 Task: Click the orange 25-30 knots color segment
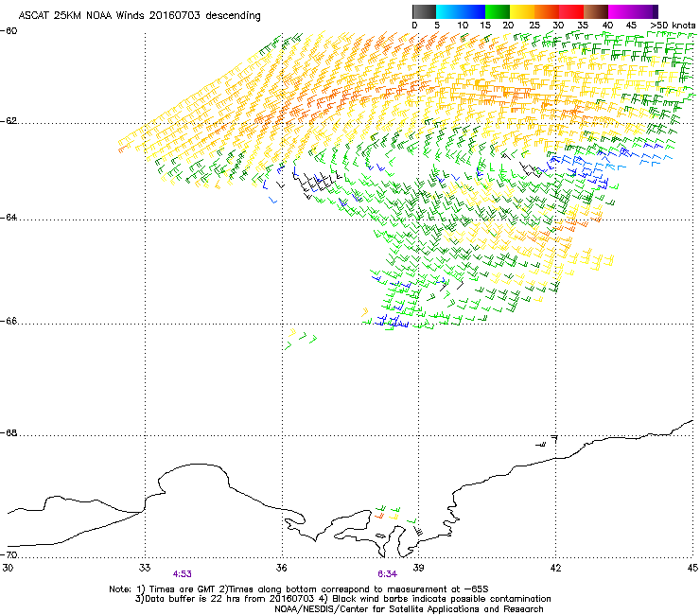coord(547,11)
